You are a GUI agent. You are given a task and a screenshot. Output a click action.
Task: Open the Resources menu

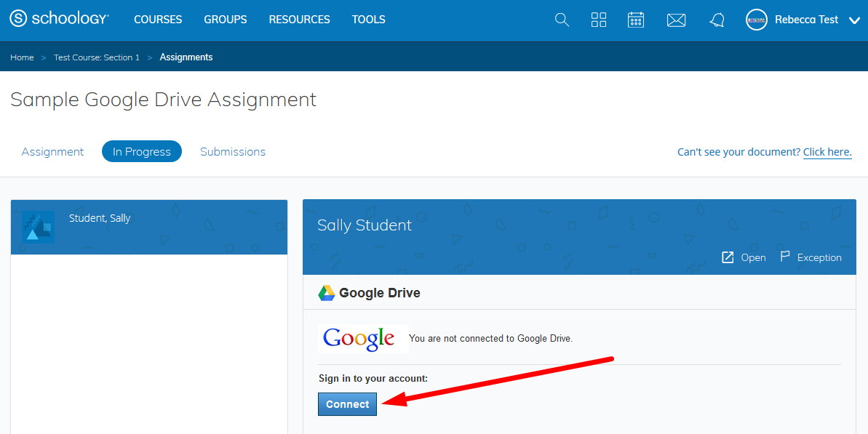299,20
